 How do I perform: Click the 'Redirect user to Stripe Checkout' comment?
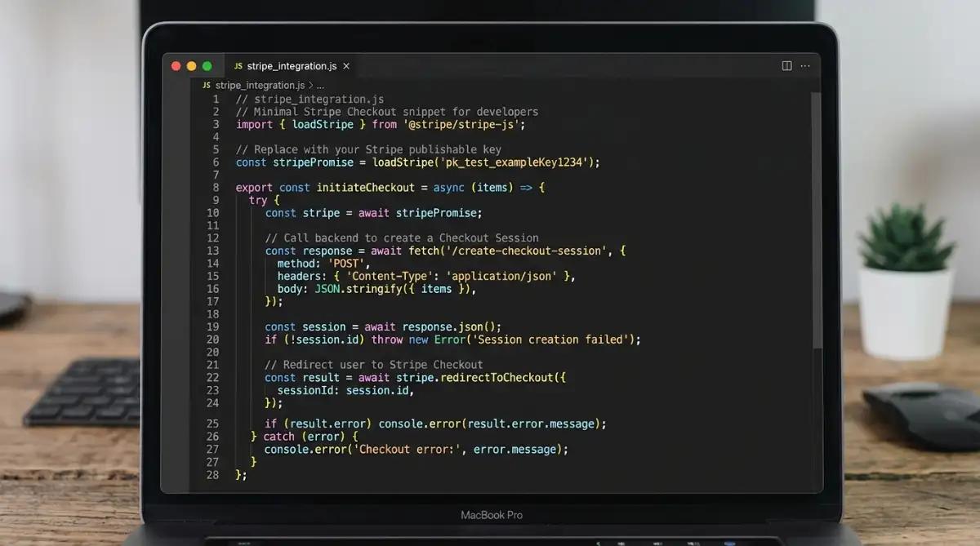click(x=374, y=365)
